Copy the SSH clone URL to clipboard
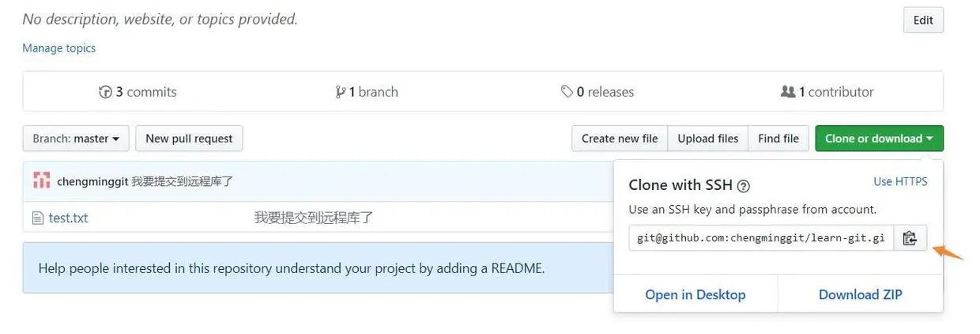Viewport: 980px width, 334px height. [x=910, y=238]
